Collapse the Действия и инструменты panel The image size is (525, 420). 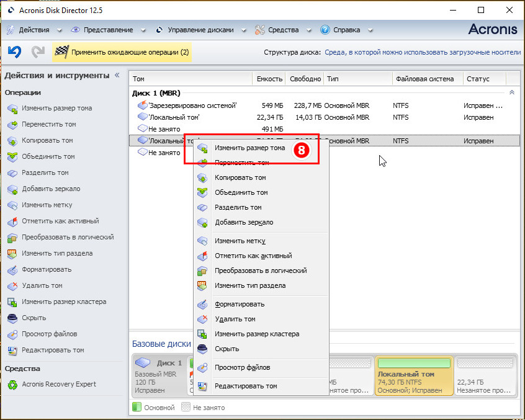[117, 75]
